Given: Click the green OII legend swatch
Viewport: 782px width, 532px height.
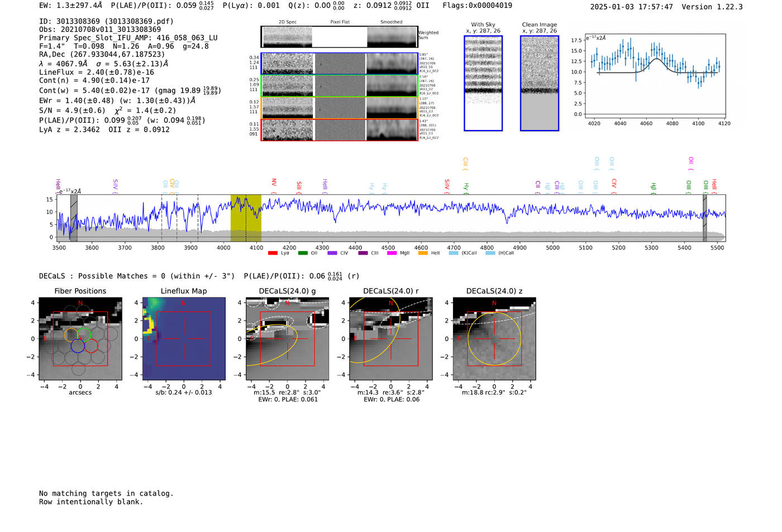Looking at the screenshot, I should [x=303, y=253].
